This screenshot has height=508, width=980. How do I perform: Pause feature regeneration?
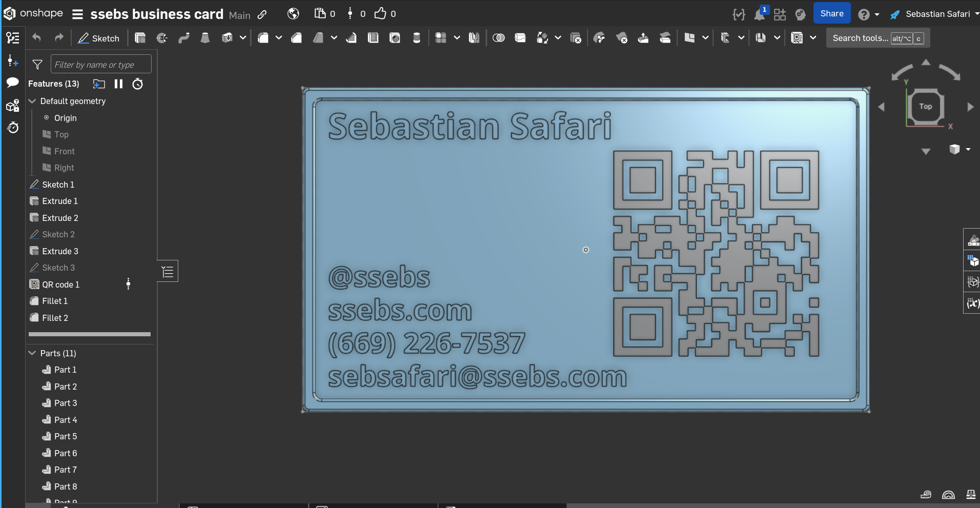pos(118,84)
